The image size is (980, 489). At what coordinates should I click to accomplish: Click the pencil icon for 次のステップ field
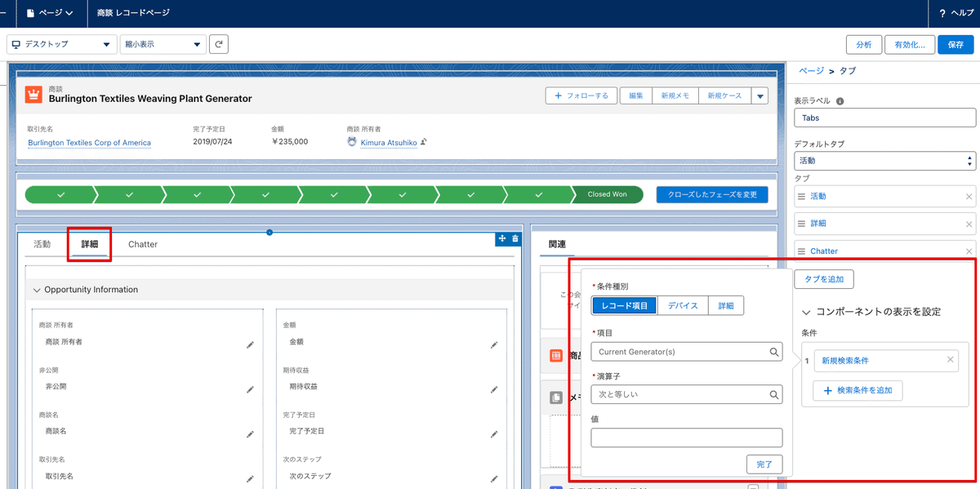coord(494,478)
